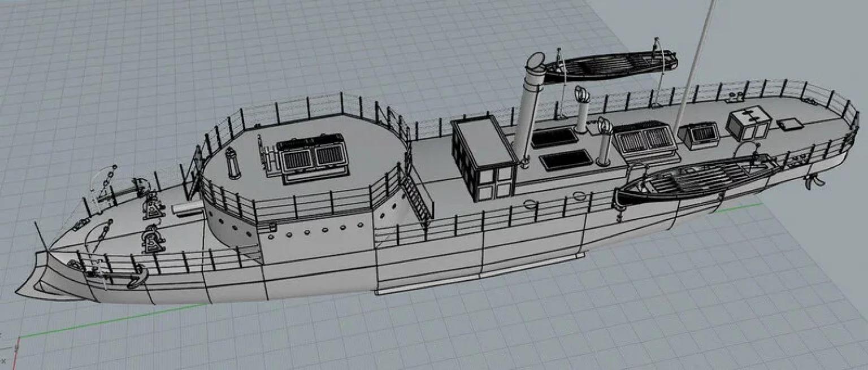868x370 pixels.
Task: Click the green axis line on the grid
Action: point(113,320)
